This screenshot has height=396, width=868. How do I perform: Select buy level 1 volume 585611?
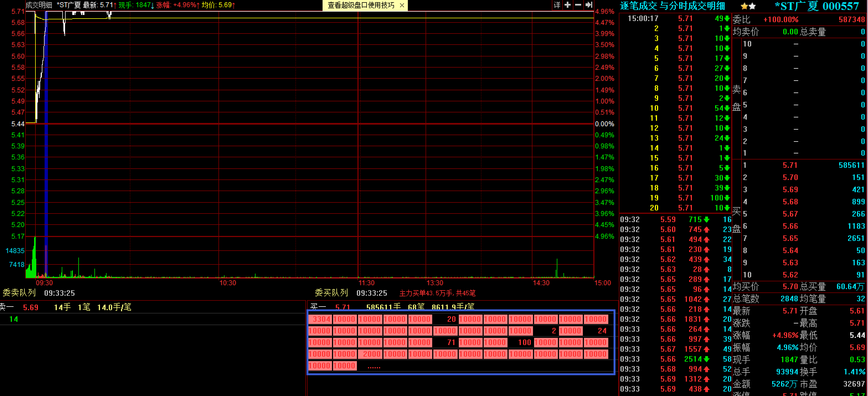[x=851, y=165]
